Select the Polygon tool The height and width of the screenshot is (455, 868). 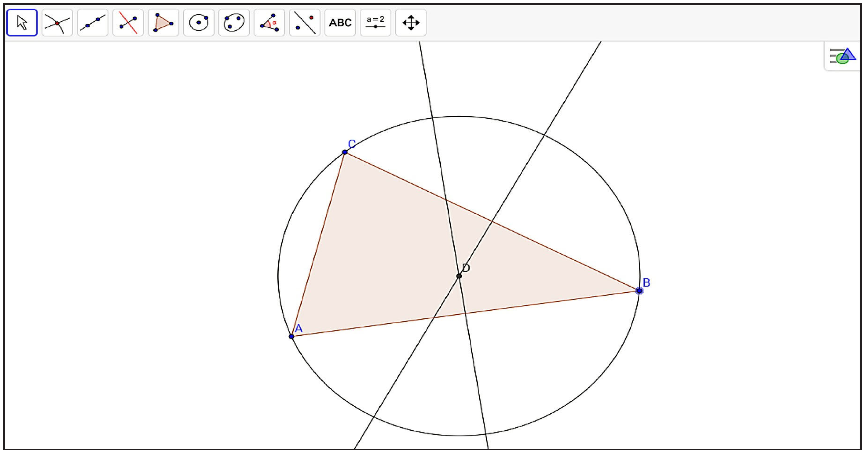163,23
